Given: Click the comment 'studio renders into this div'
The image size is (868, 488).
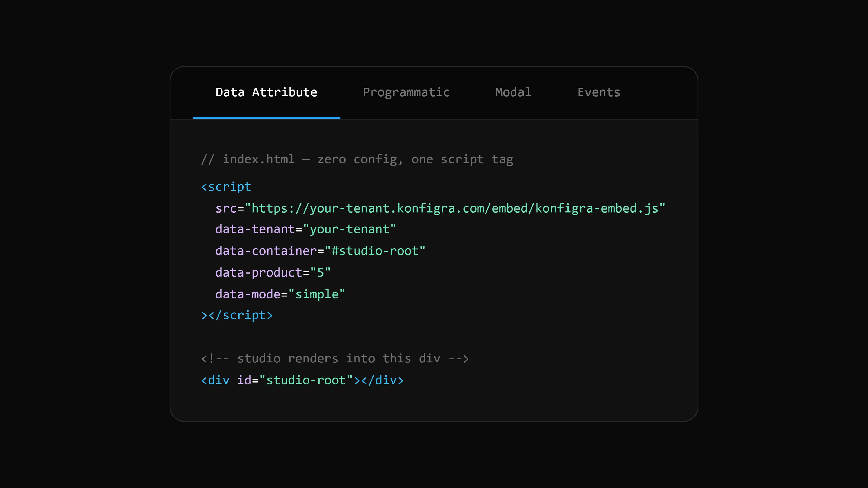Looking at the screenshot, I should (x=335, y=359).
